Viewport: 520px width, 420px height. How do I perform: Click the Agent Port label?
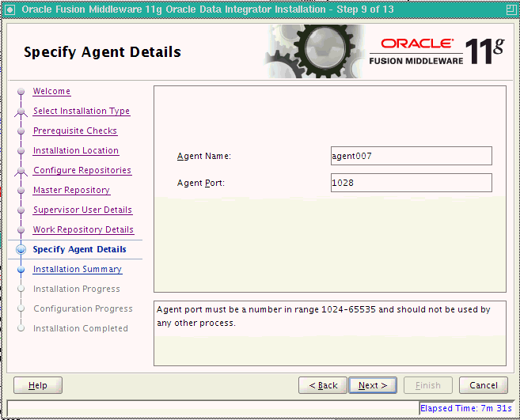[x=200, y=183]
